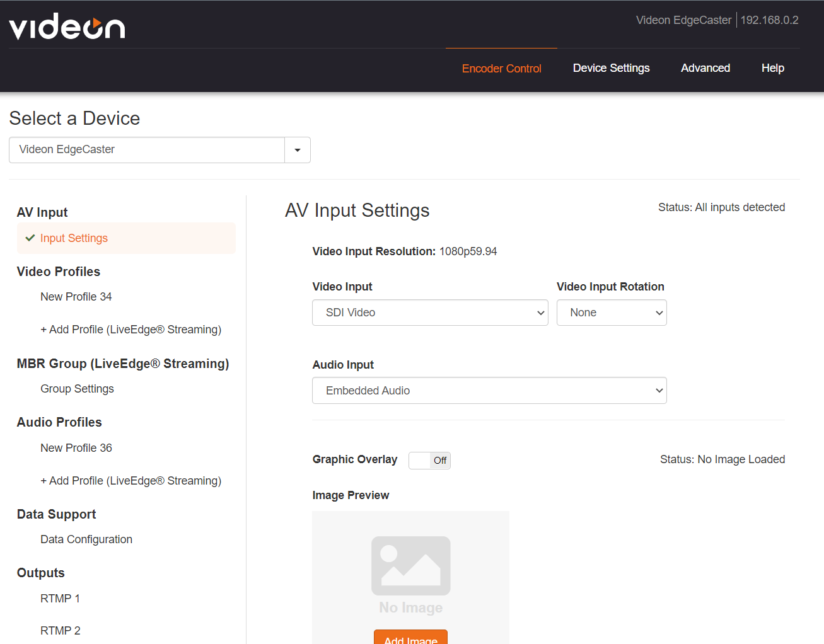This screenshot has height=644, width=824.
Task: Open the Audio Input dropdown
Action: [x=489, y=391]
